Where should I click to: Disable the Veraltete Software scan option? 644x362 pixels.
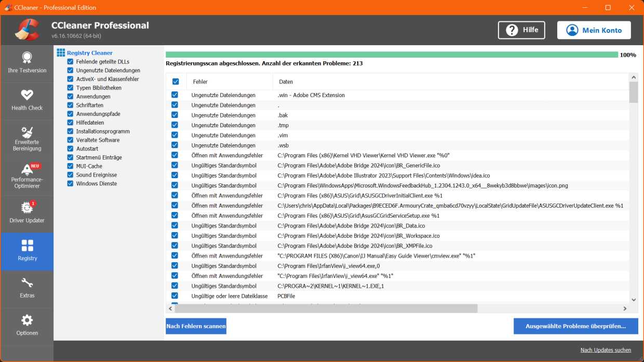click(x=70, y=140)
